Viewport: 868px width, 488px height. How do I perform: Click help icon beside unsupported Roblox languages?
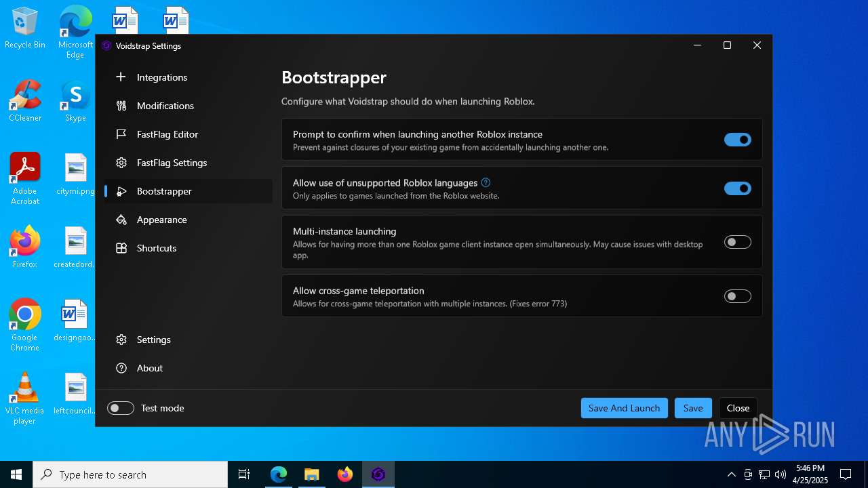pyautogui.click(x=486, y=183)
